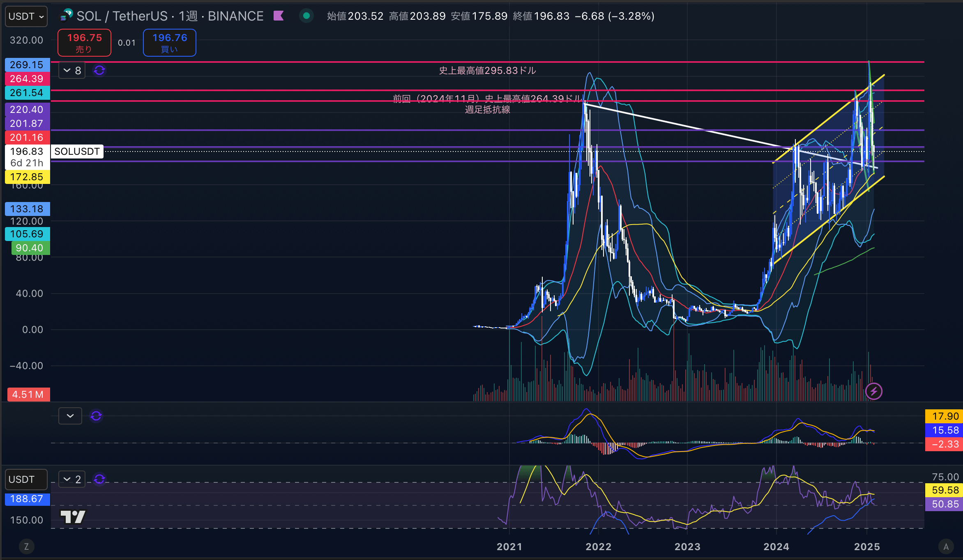Image resolution: width=963 pixels, height=560 pixels.
Task: Click the 105.69 cyan price label
Action: (x=27, y=234)
